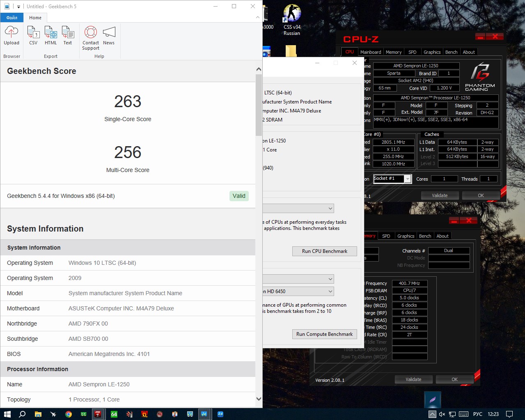The width and height of the screenshot is (525, 420).
Task: Open About tab in lower CPU-Z window
Action: point(442,236)
